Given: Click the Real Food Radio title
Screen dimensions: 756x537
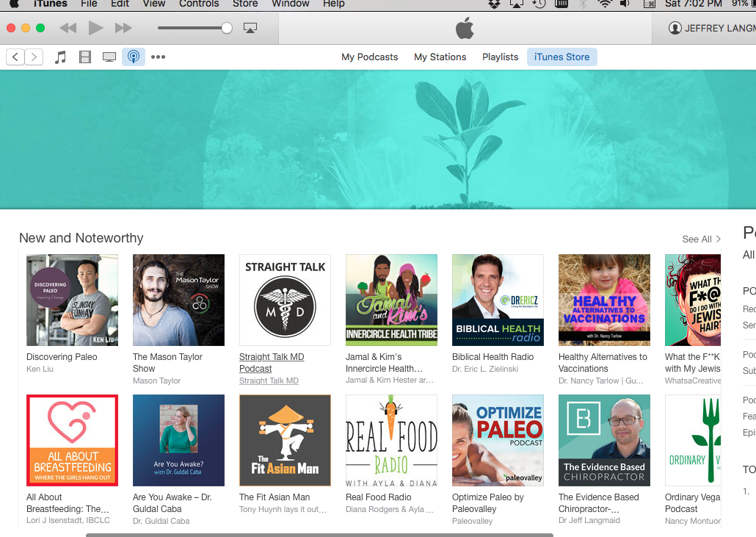Looking at the screenshot, I should 379,497.
